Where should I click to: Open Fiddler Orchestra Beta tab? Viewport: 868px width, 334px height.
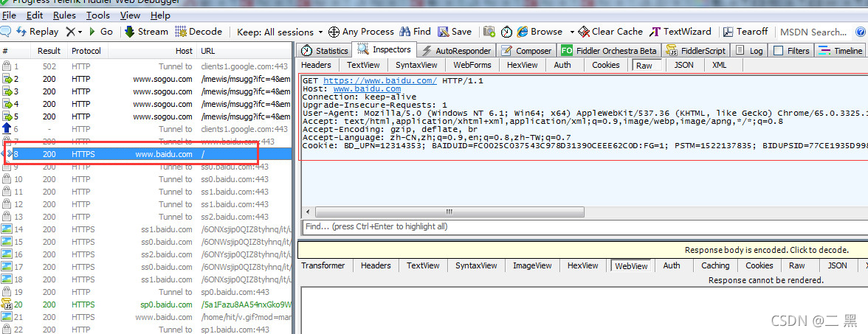[609, 50]
